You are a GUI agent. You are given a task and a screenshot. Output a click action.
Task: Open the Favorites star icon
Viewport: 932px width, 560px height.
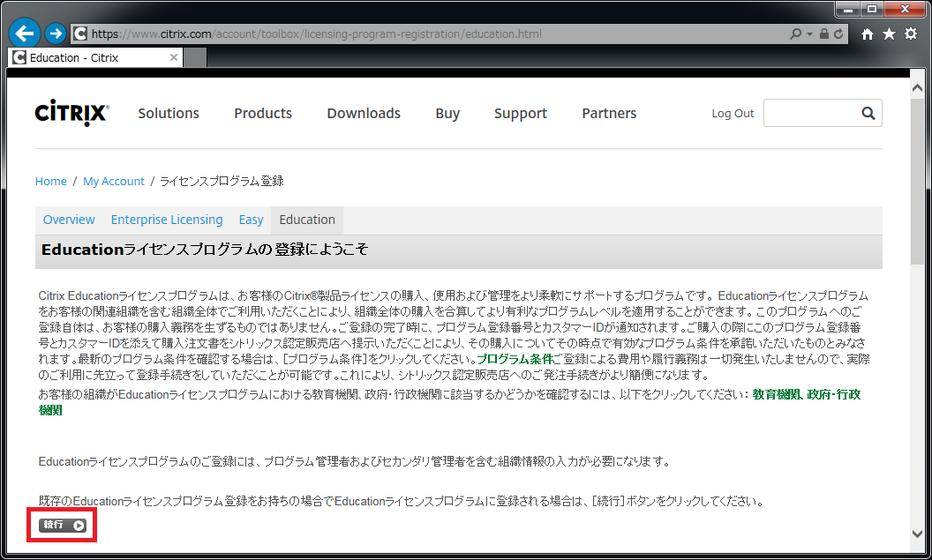(889, 34)
